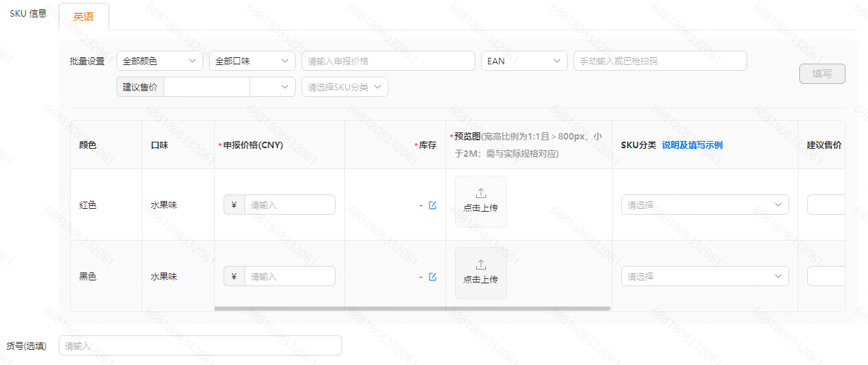Click 申报价格 input in 红色 row
Screen dimensions: 868x365
click(x=289, y=205)
